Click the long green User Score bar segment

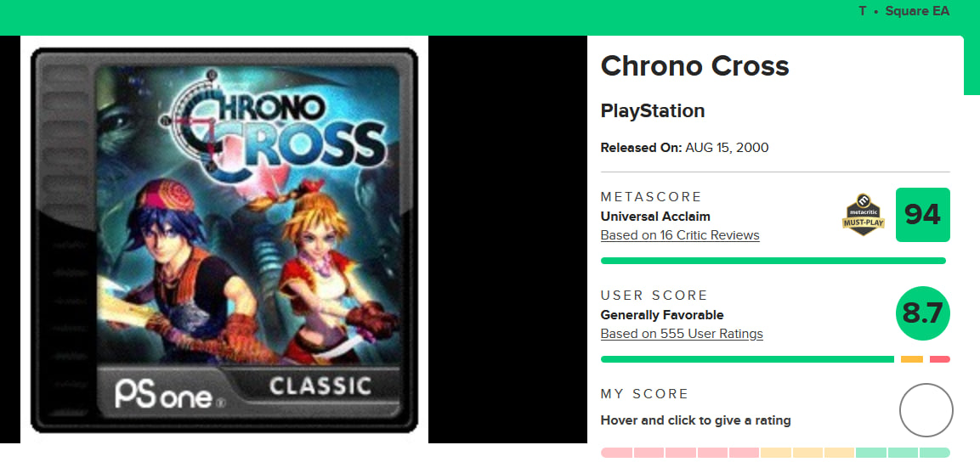click(x=746, y=359)
